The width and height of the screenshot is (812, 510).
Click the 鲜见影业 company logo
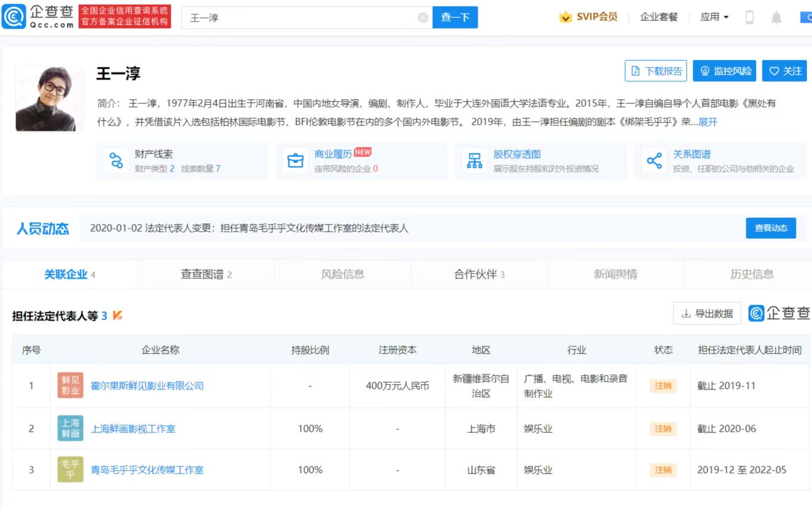point(70,385)
